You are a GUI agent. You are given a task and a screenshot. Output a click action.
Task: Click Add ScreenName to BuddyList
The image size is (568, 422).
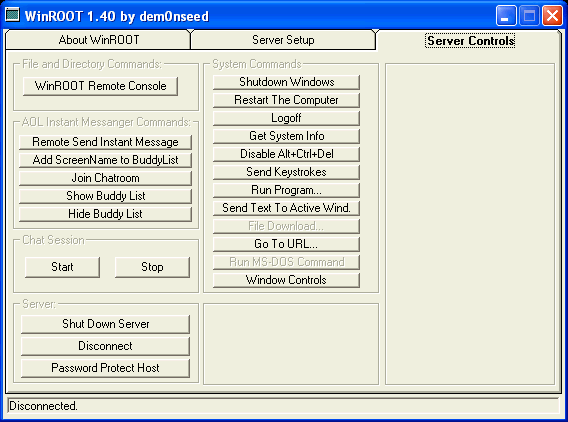click(105, 160)
